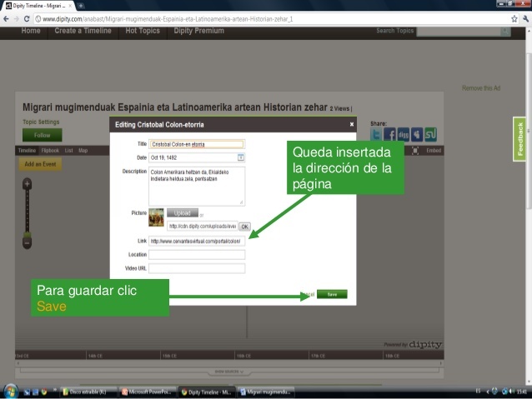Screen dimensions: 532x399
Task: Close the Editing dialog with X
Action: (x=352, y=124)
